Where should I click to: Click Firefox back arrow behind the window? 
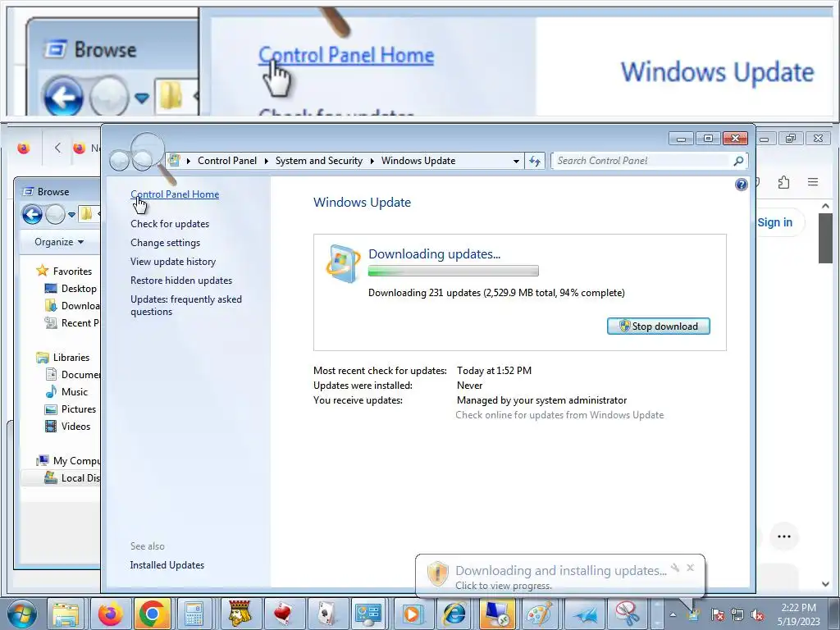coord(58,148)
